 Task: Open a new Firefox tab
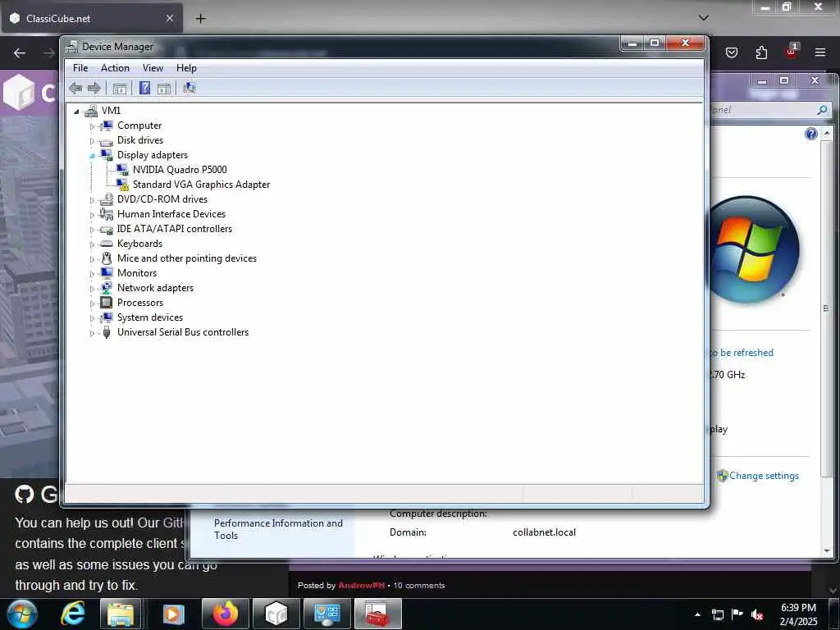[200, 19]
